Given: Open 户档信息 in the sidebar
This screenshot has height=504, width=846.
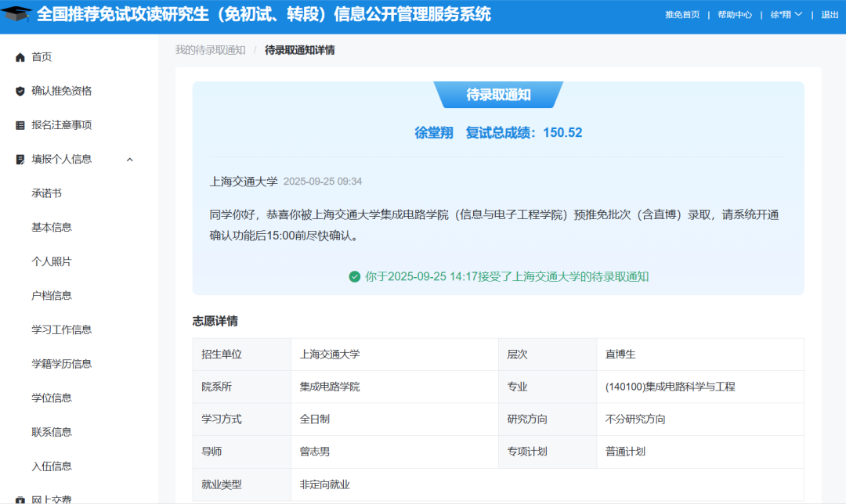Looking at the screenshot, I should pos(52,295).
